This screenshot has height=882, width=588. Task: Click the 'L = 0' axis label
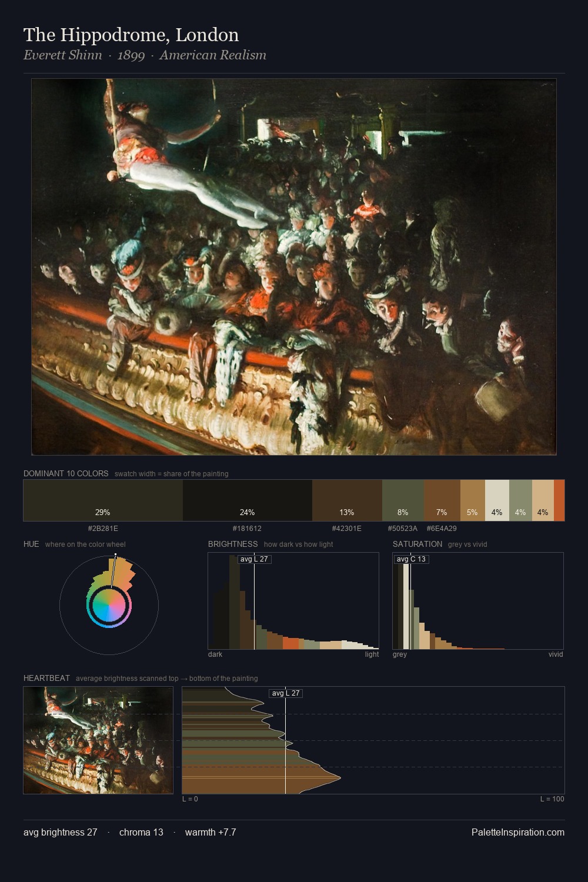click(x=190, y=799)
